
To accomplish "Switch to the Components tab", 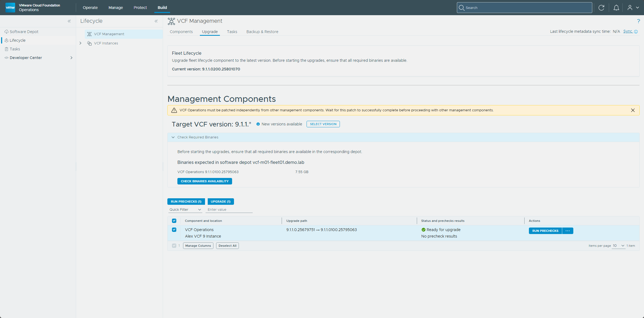I will point(181,32).
